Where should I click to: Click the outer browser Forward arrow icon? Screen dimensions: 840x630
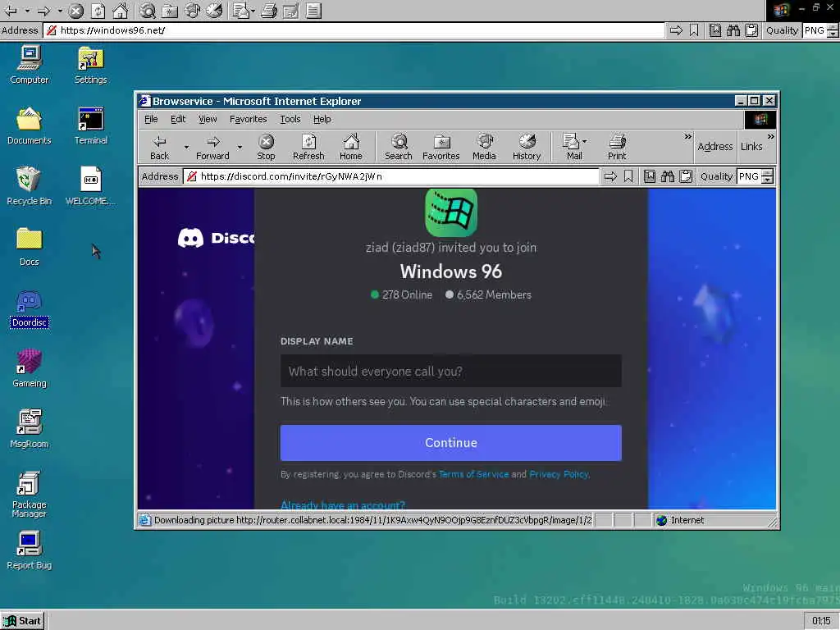44,10
